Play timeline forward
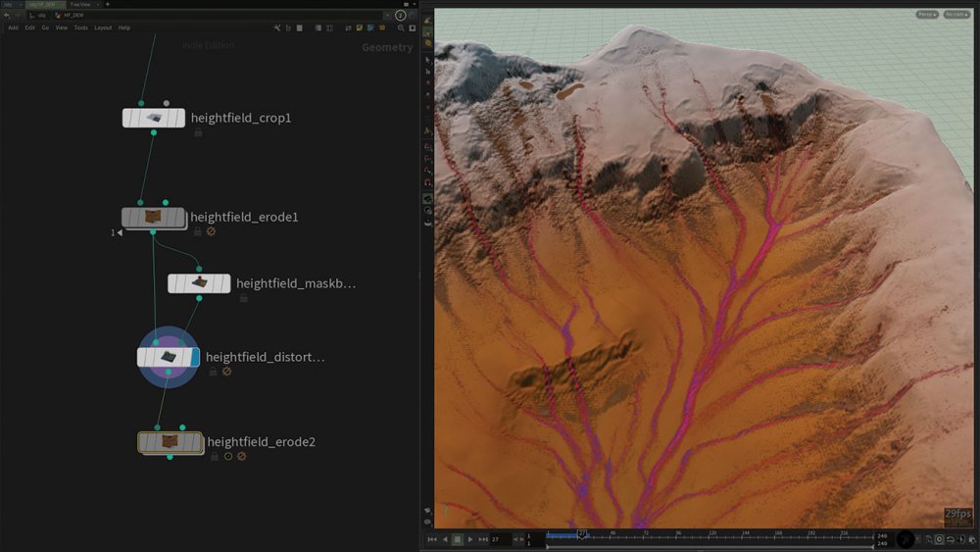Screen dimensions: 980x552 pyautogui.click(x=470, y=539)
